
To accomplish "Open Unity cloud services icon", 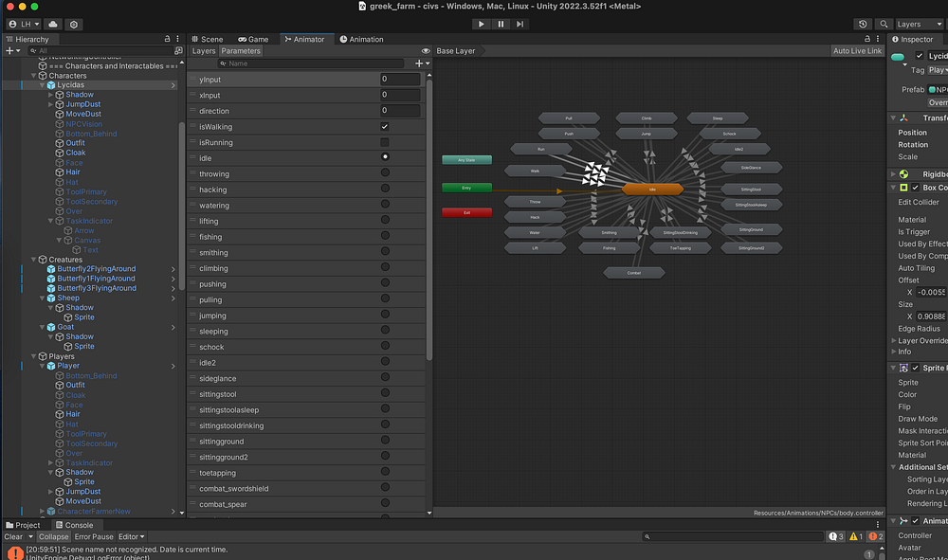I will (52, 24).
